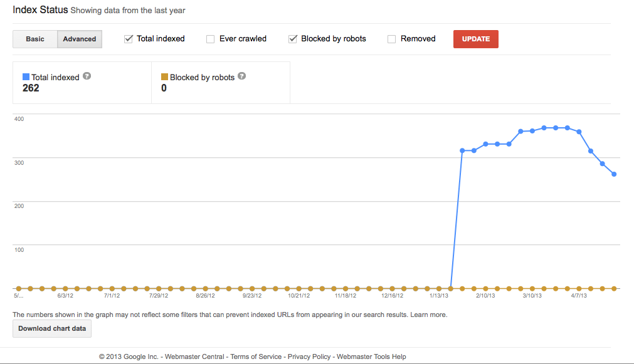Click the orange Blocked by robots swatch

[x=165, y=77]
